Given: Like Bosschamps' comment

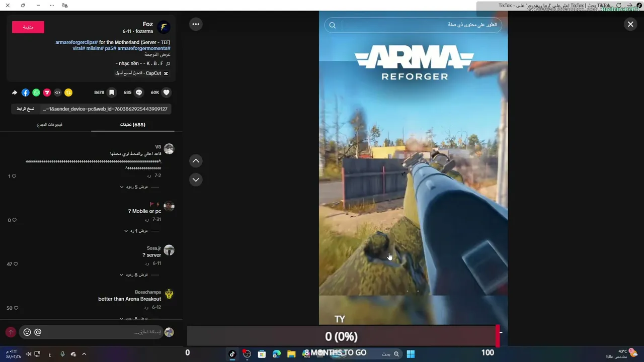Looking at the screenshot, I should tap(16, 308).
